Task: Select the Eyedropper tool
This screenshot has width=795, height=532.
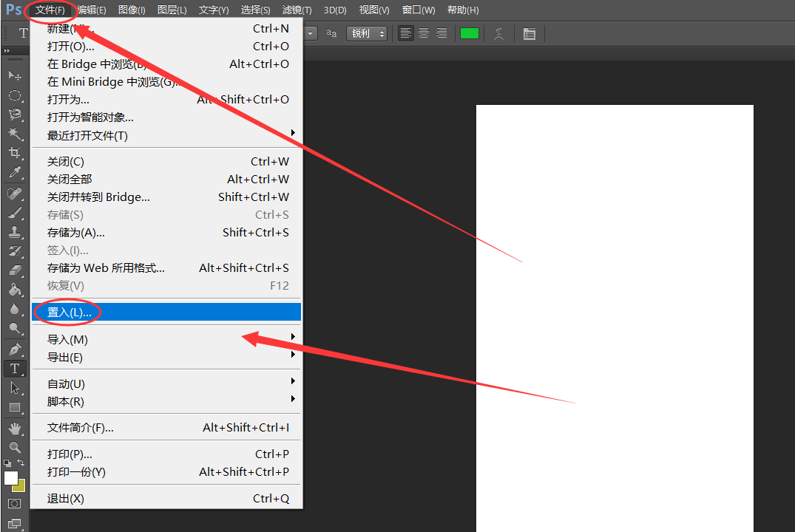Action: click(15, 172)
